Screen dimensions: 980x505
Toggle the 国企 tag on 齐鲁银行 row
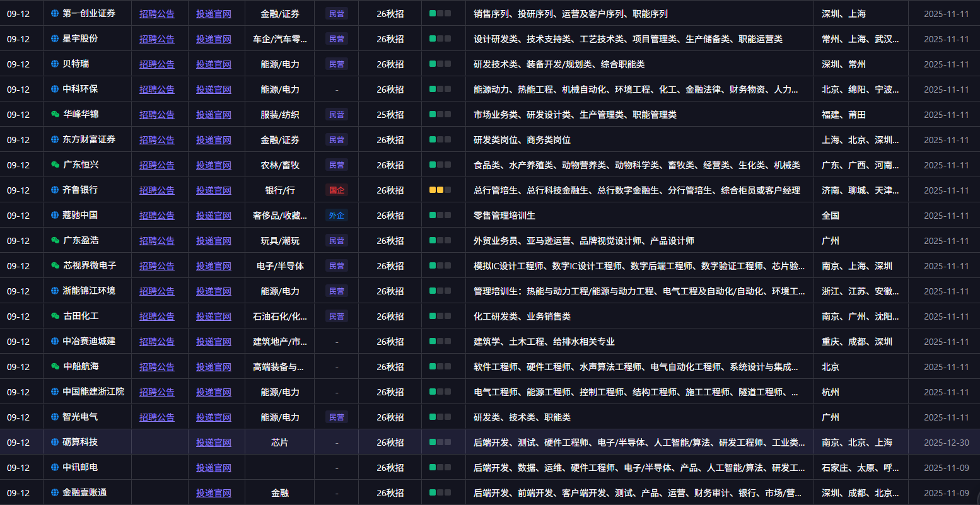point(337,190)
